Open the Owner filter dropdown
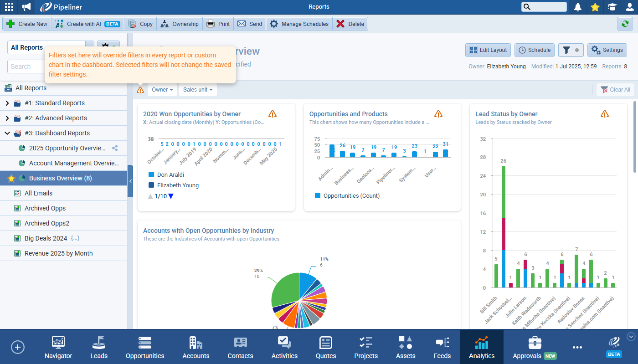Screen dimensions: 638x364 pos(162,90)
